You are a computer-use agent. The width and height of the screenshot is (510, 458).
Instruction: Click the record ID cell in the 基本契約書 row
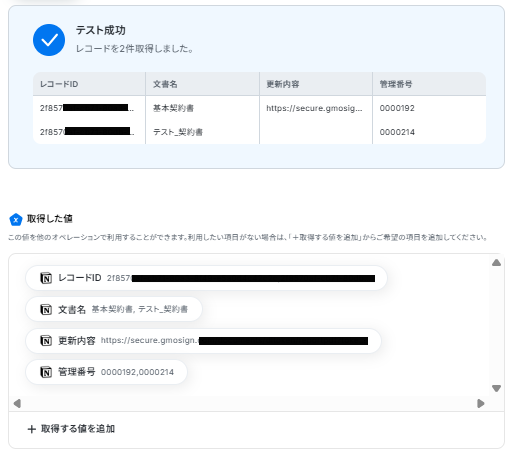click(x=89, y=108)
